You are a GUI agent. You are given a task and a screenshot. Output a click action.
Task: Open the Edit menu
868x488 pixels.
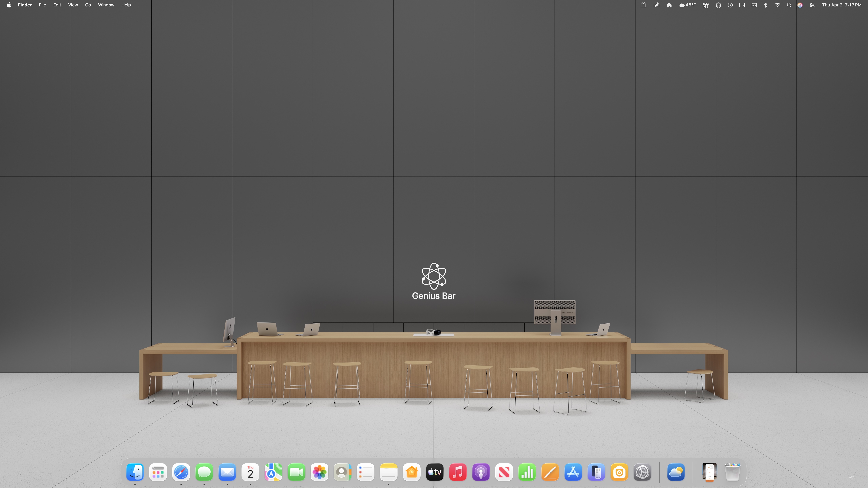click(x=57, y=5)
